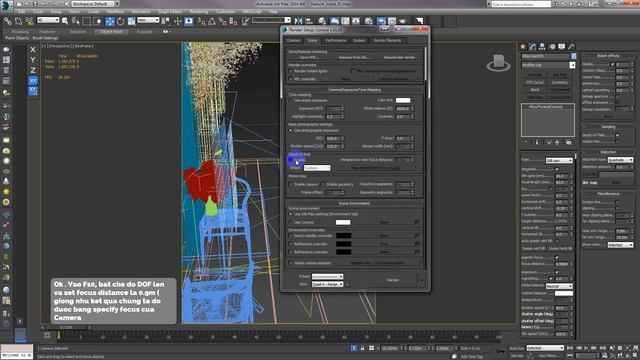The image size is (640, 360).
Task: Open the Modifier List dropdown
Action: coord(548,65)
